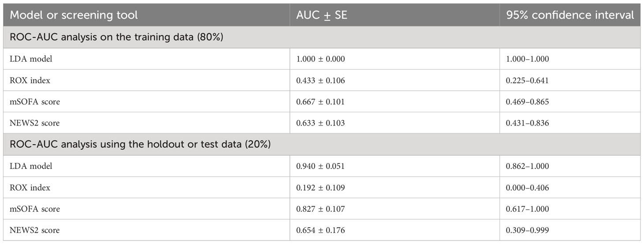The image size is (644, 244).
Task: Select mSOFA score test AUC 0.827 ± 0.107
Action: click(321, 209)
